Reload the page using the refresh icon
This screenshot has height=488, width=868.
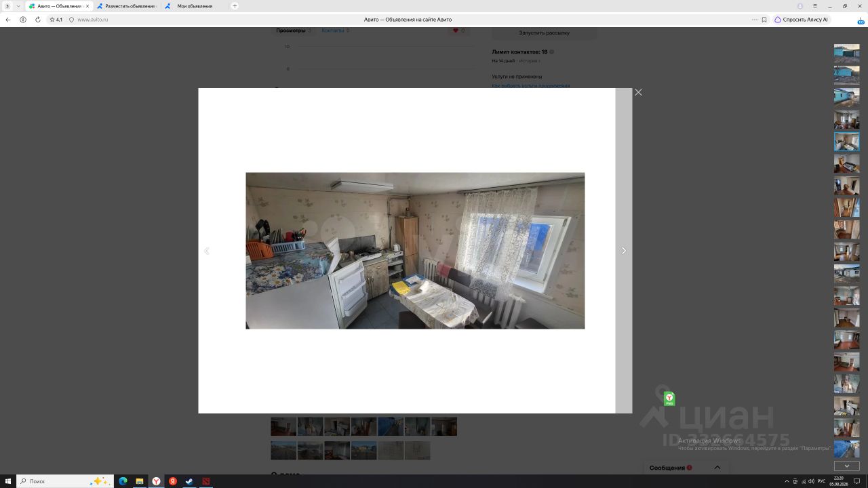[x=38, y=20]
